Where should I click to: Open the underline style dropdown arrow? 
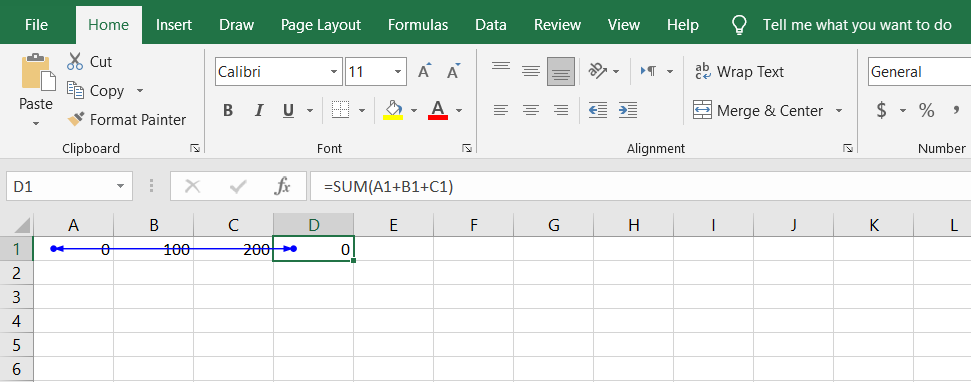pyautogui.click(x=310, y=111)
